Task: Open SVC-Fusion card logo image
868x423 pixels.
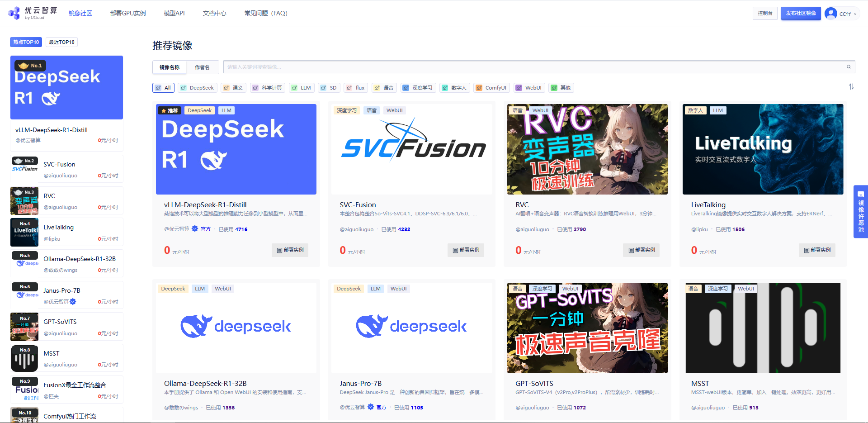Action: 412,149
